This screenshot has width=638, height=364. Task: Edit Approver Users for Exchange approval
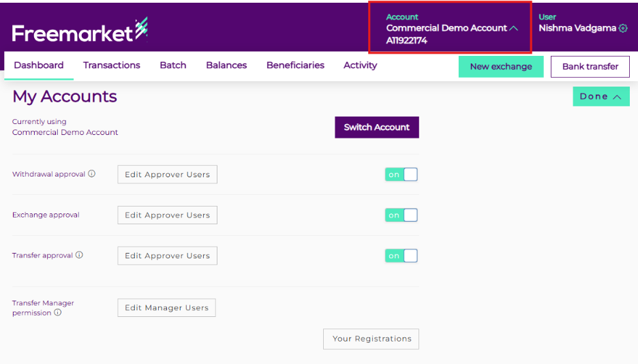pos(167,215)
